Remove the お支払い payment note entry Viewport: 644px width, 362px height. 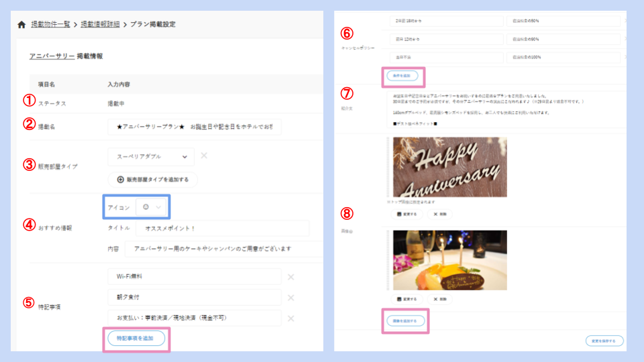(x=290, y=318)
